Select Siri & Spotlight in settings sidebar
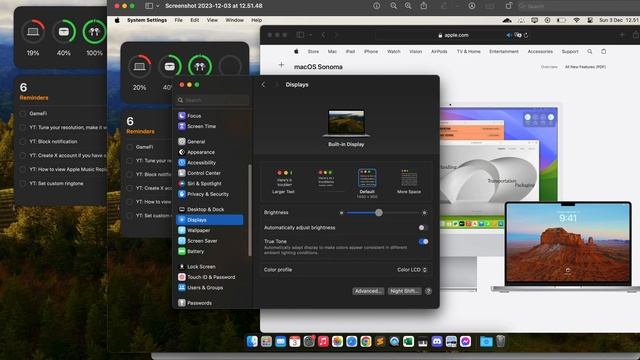Screen dimensions: 640x360 tap(210, 184)
